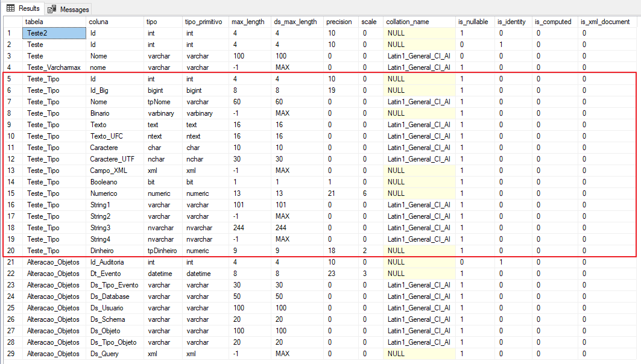Click the 'precision' column header
Image resolution: width=641 pixels, height=364 pixels.
click(x=341, y=22)
